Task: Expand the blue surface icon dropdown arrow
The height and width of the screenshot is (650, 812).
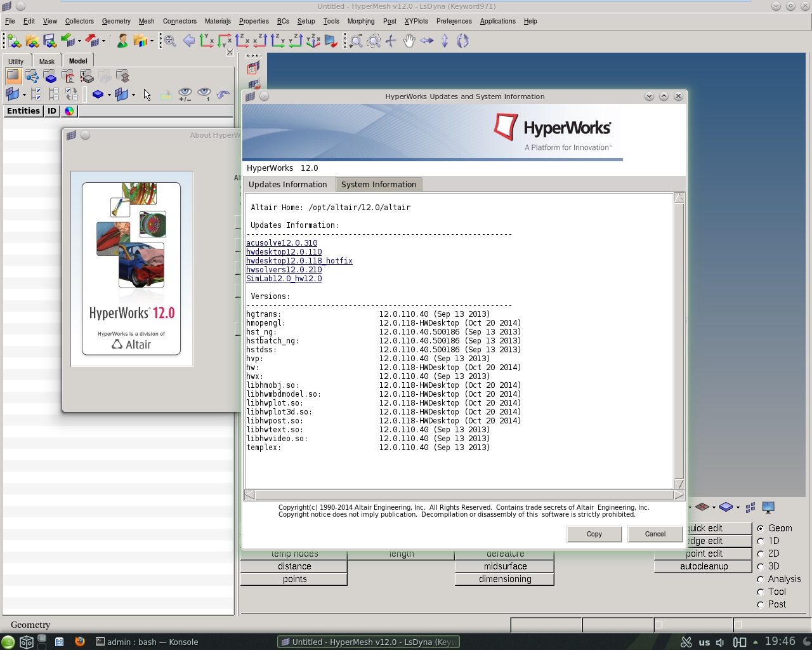Action: (133, 95)
